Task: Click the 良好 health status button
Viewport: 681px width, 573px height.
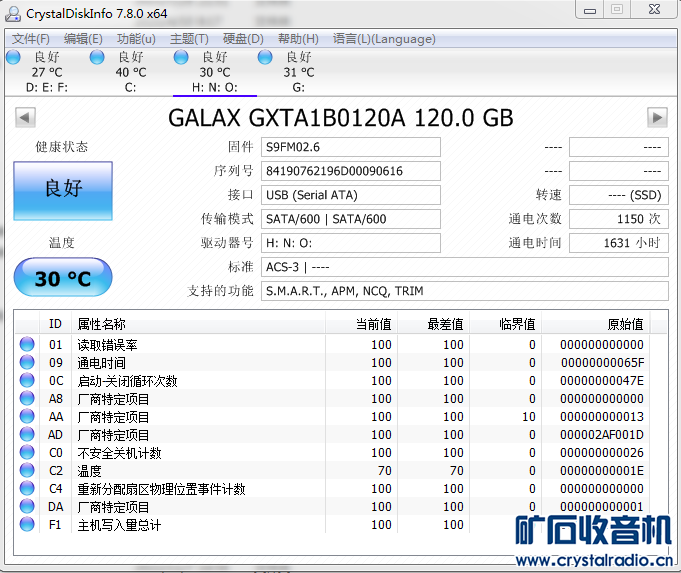Action: (63, 191)
